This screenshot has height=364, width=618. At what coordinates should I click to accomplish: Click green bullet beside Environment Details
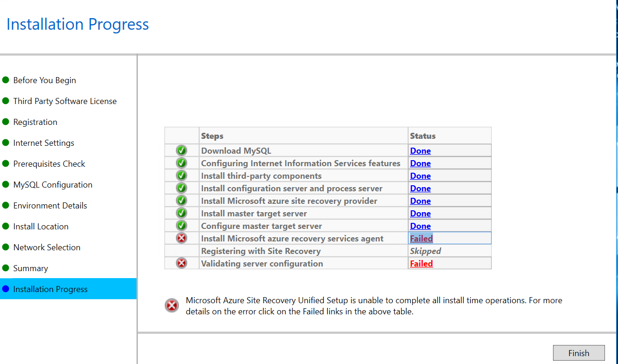coord(6,205)
